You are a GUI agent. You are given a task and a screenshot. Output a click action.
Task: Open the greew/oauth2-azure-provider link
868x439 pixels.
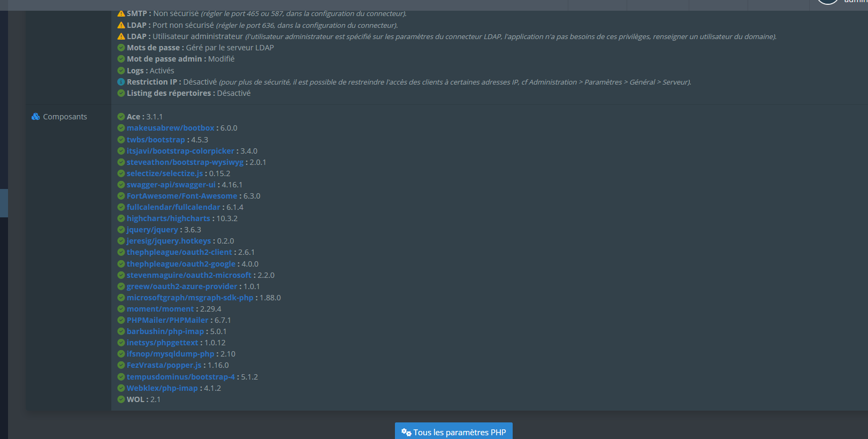coord(182,286)
